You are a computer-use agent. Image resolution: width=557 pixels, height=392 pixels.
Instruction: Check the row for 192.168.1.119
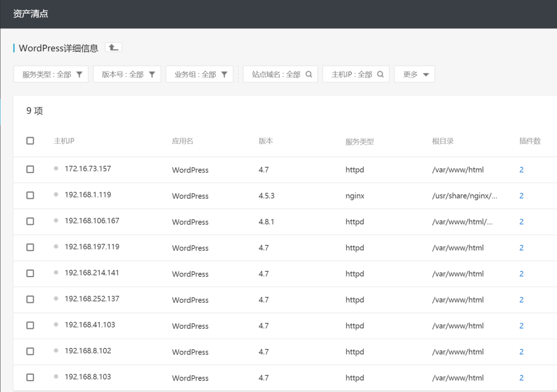(x=30, y=195)
